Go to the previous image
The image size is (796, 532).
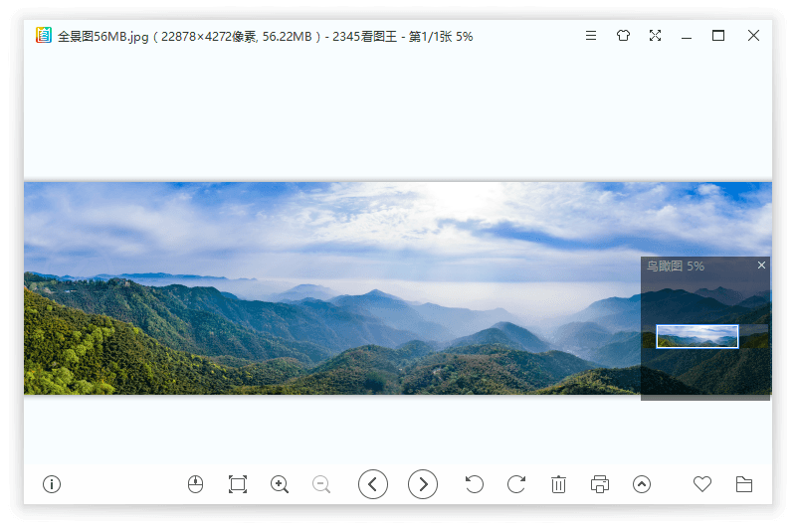[x=373, y=484]
